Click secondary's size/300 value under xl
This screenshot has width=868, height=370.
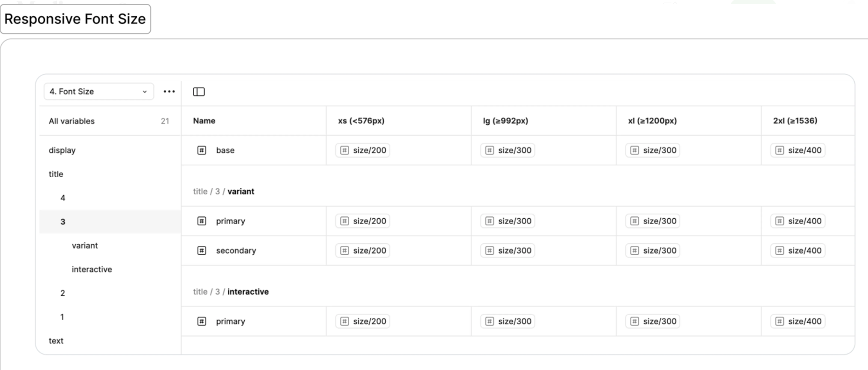tap(653, 250)
